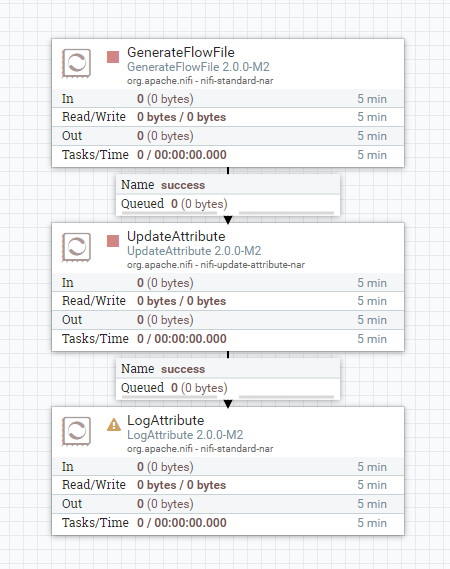Click the Out row of GenerateFlowFile
Screen dimensions: 450x569
click(x=228, y=136)
